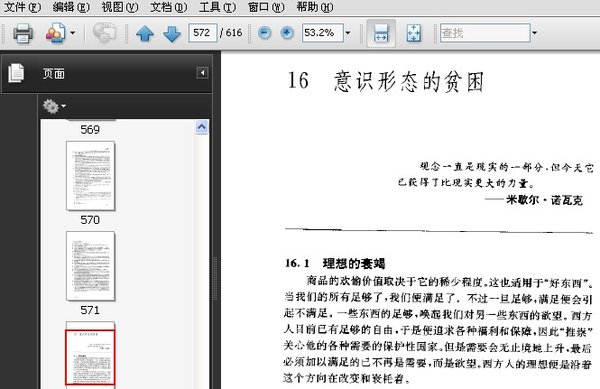Image resolution: width=600 pixels, height=389 pixels.
Task: Open the 文件(F) menu
Action: [22, 7]
